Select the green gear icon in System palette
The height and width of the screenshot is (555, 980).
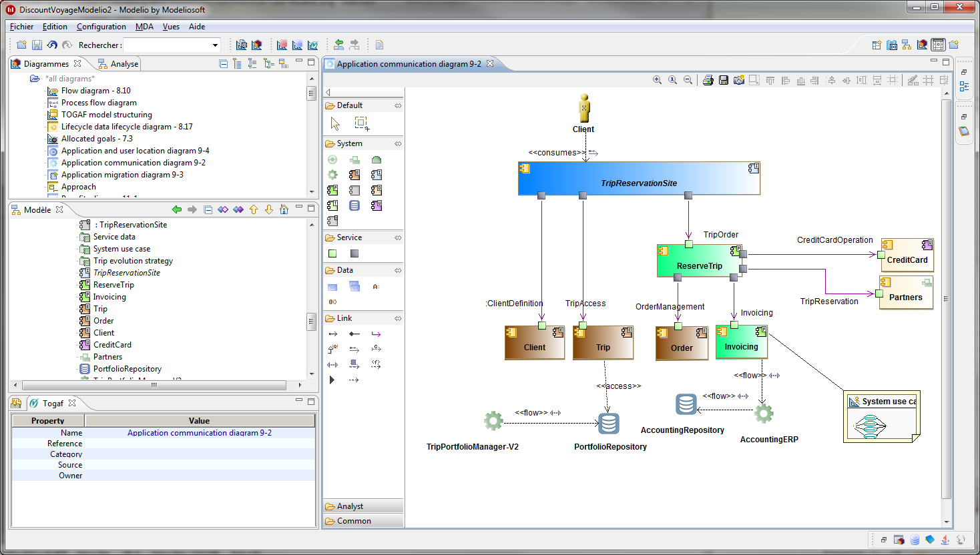(332, 175)
